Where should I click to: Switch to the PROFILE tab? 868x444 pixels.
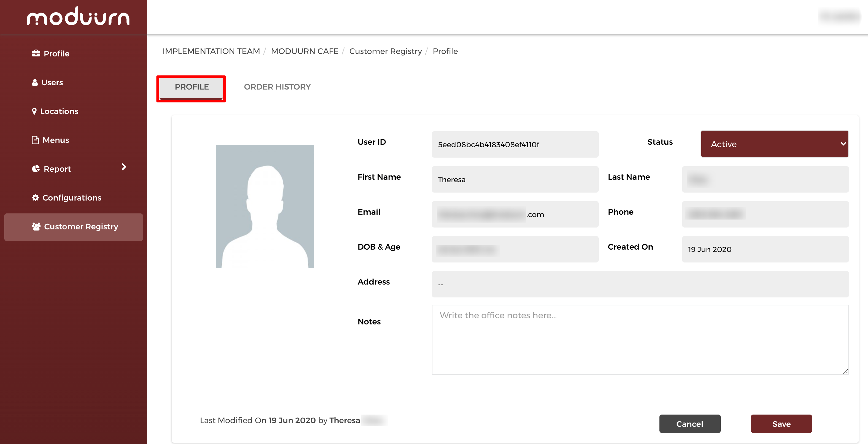click(191, 88)
